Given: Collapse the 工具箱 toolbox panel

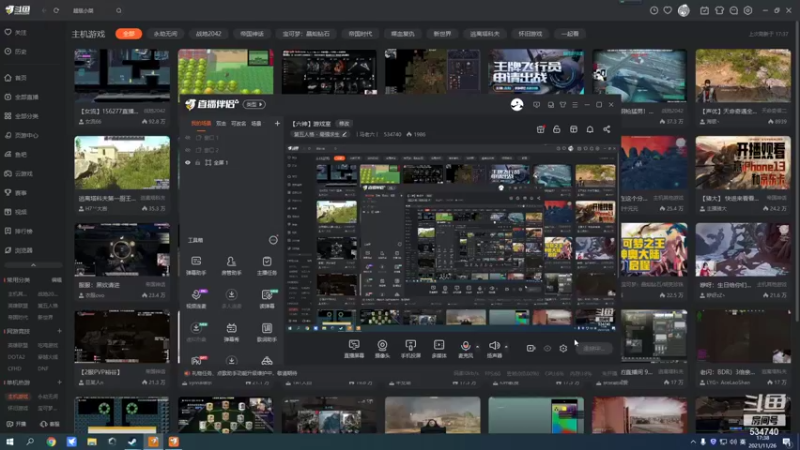Looking at the screenshot, I should point(273,240).
